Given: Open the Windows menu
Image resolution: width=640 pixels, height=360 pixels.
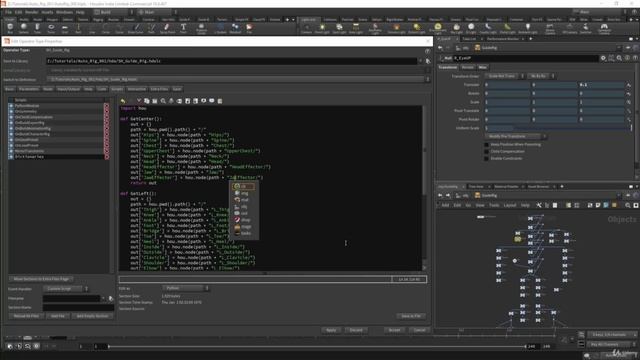Looking at the screenshot, I should click(64, 12).
